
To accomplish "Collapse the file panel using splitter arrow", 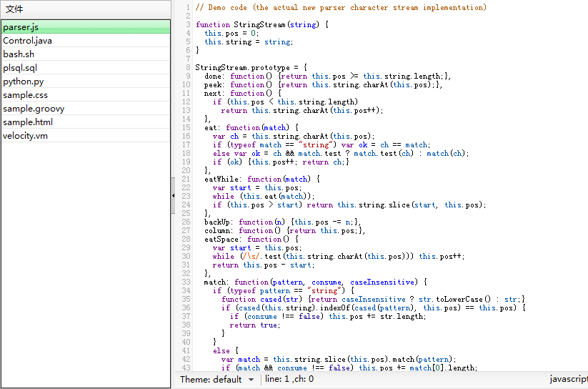I will point(173,194).
